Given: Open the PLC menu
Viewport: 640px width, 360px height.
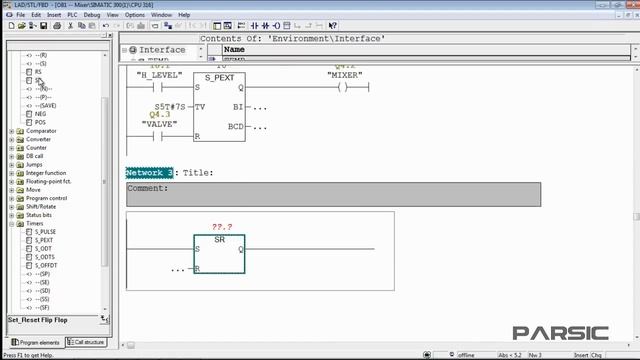Looking at the screenshot, I should pyautogui.click(x=72, y=15).
